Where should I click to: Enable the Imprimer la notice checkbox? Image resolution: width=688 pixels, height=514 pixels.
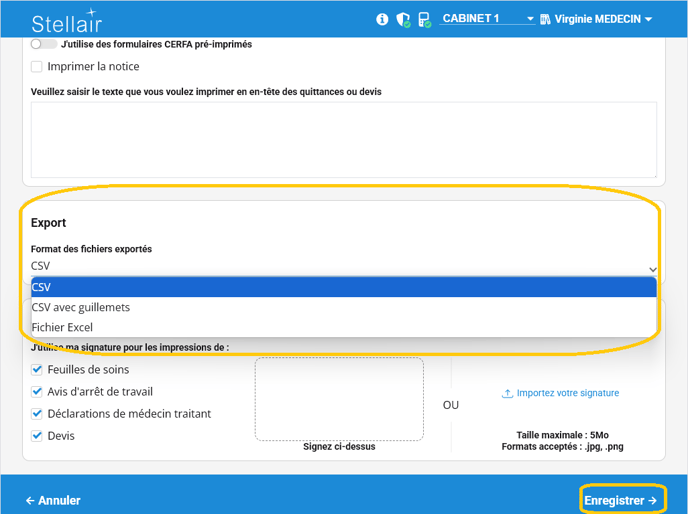[x=37, y=67]
